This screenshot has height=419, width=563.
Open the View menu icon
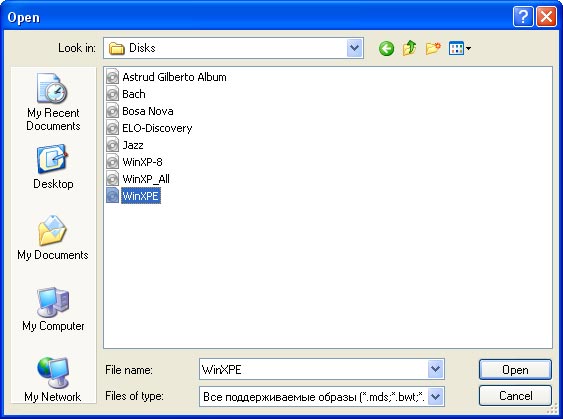[x=460, y=48]
